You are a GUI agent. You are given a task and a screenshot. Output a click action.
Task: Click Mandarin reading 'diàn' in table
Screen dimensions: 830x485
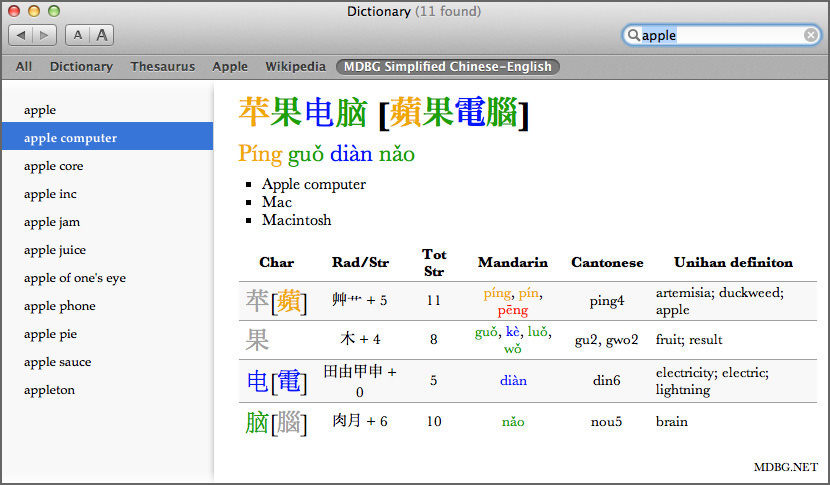513,381
